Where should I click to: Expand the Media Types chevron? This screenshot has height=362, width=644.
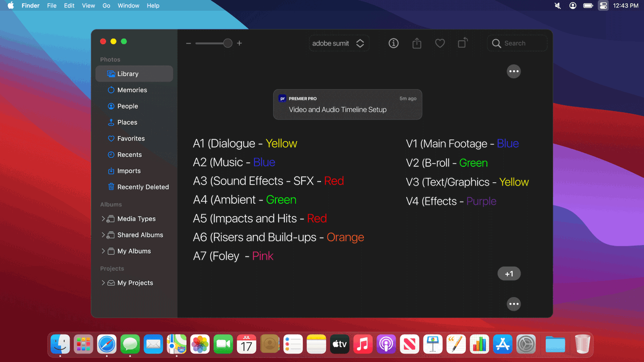click(103, 219)
